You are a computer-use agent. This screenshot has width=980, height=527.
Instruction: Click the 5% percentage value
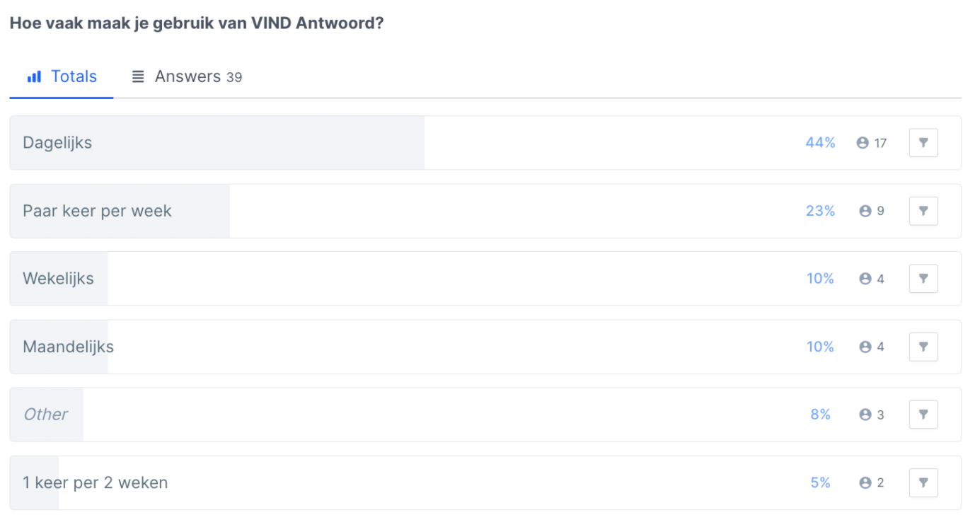[821, 482]
